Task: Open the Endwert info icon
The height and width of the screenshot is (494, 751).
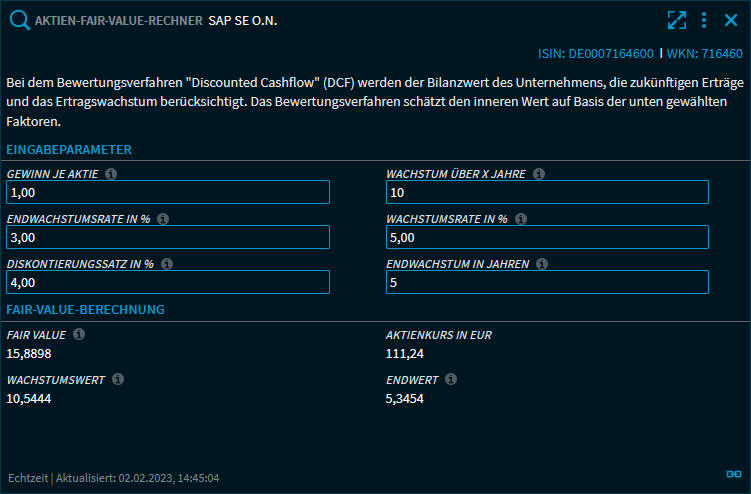Action: coord(451,380)
